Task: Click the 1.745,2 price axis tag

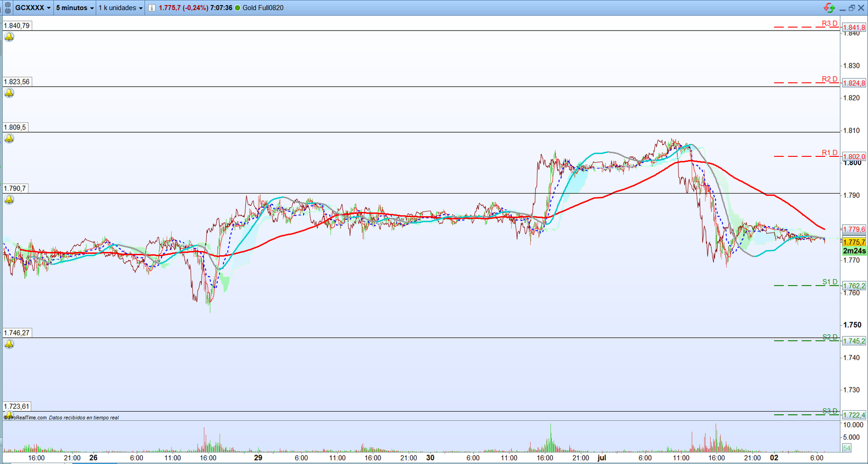Action: click(x=854, y=341)
